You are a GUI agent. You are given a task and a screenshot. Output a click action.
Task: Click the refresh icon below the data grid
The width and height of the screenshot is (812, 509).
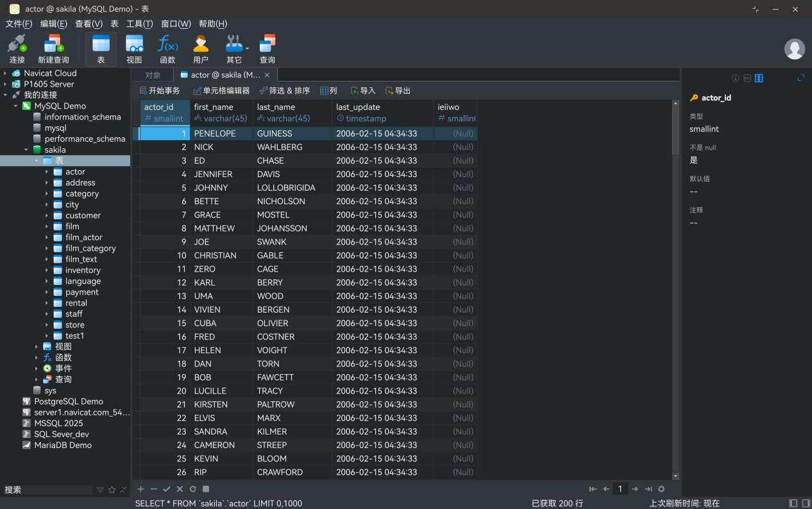192,489
